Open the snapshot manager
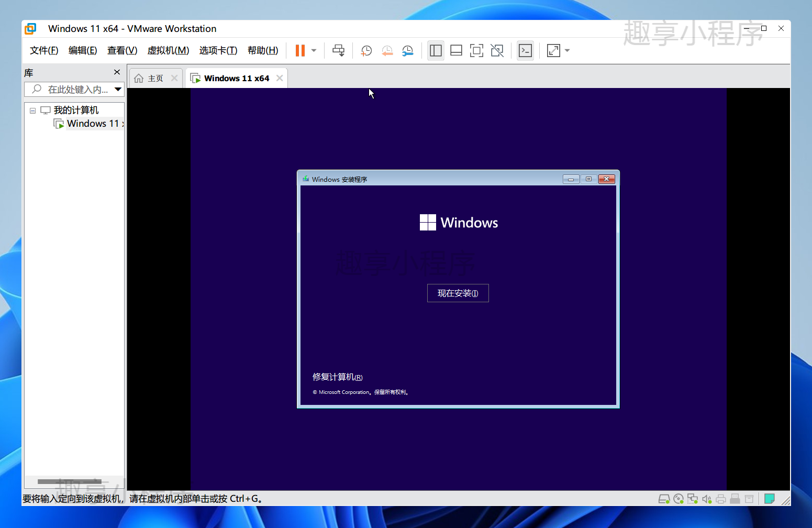The image size is (812, 528). 408,50
